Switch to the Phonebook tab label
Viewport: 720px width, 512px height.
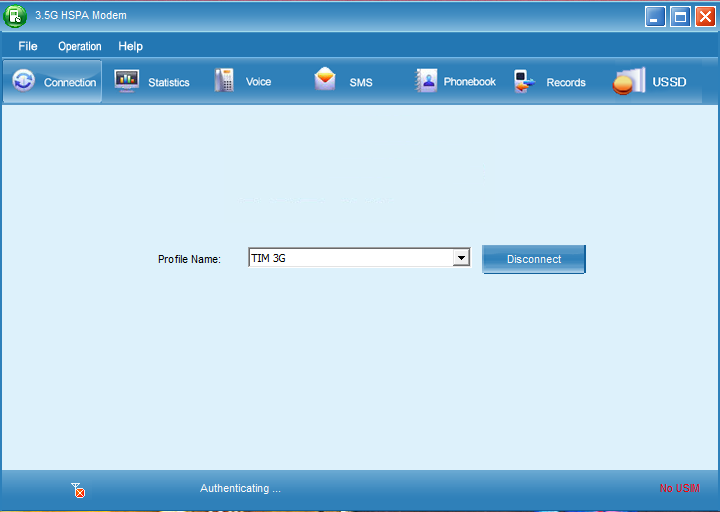[x=469, y=82]
